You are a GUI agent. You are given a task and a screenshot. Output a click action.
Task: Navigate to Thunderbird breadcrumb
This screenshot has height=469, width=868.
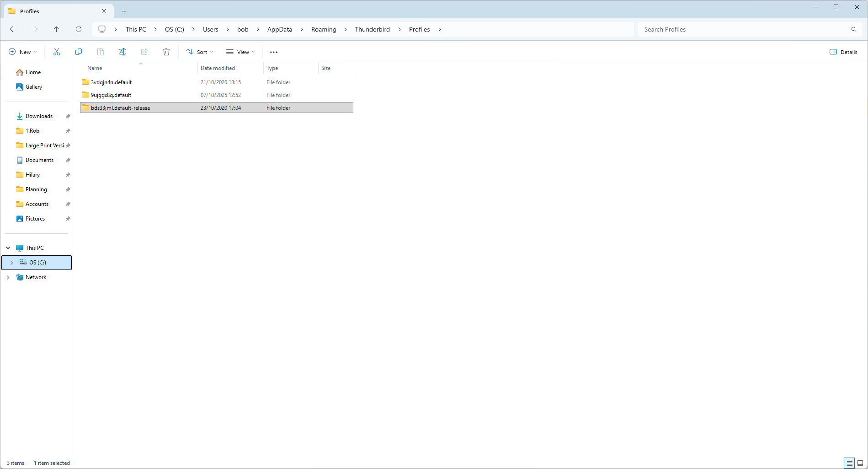click(x=373, y=29)
